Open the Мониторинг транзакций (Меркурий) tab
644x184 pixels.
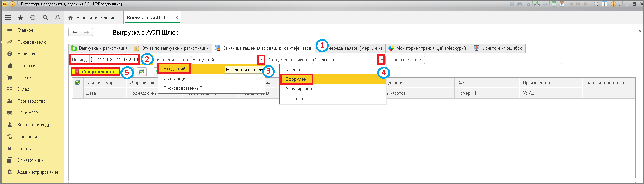(428, 48)
